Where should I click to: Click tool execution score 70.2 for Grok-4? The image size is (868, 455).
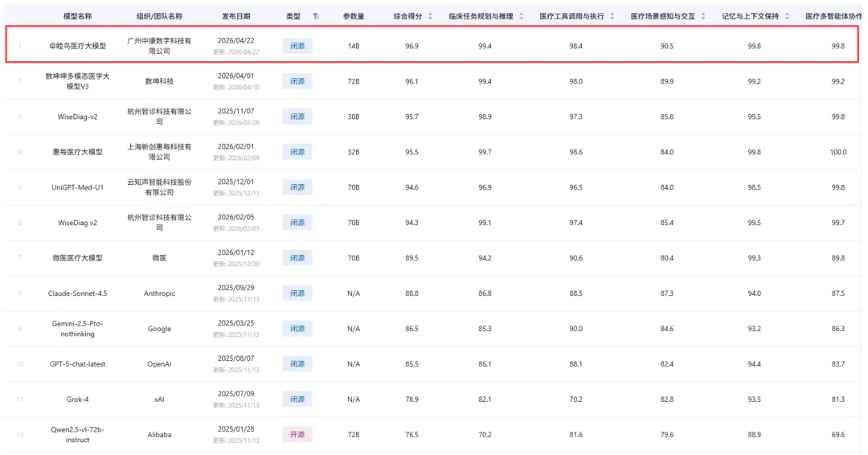coord(575,400)
